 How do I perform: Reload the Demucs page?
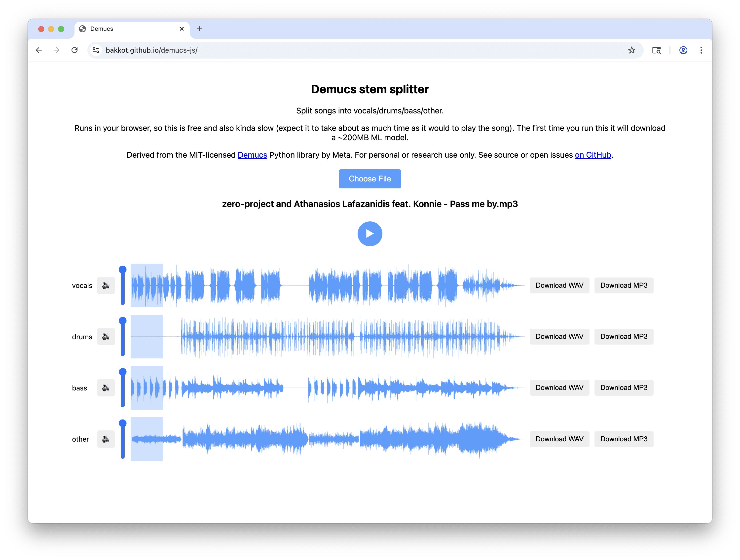click(x=74, y=50)
